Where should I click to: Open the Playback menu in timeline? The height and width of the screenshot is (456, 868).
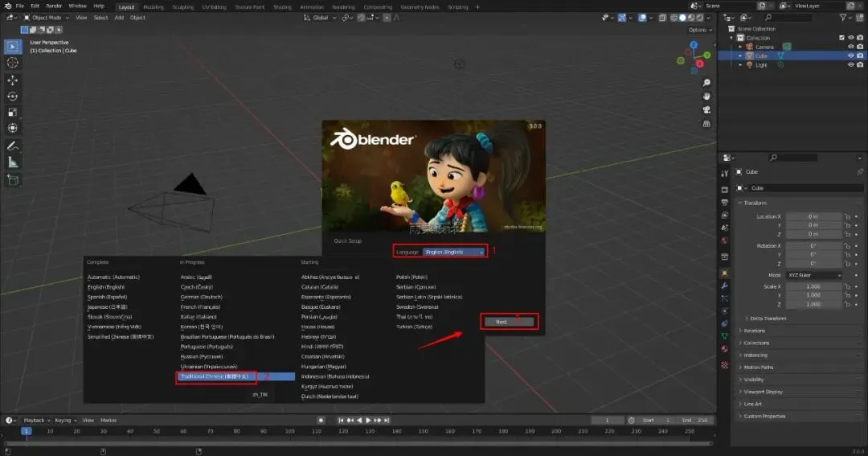[x=36, y=421]
